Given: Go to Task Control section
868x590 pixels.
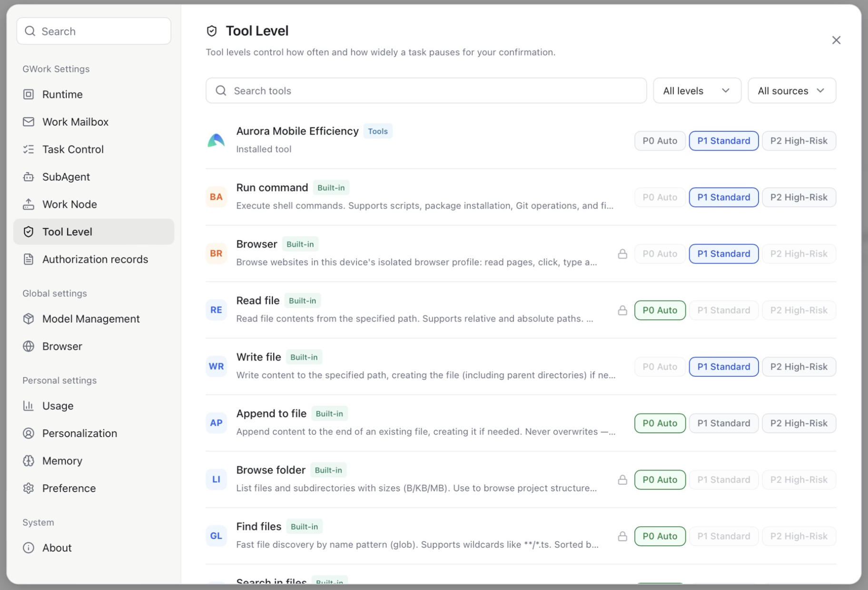Looking at the screenshot, I should click(x=94, y=149).
